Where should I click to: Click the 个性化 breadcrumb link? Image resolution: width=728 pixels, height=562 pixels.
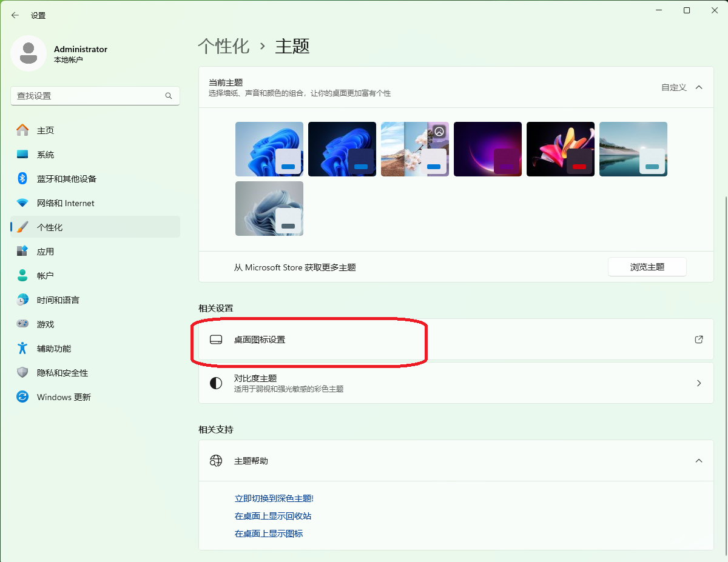tap(224, 46)
